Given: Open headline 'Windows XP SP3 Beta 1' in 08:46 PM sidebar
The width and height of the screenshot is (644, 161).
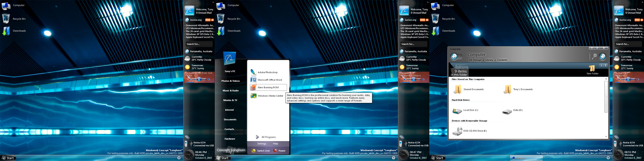Looking at the screenshot, I should (200, 34).
